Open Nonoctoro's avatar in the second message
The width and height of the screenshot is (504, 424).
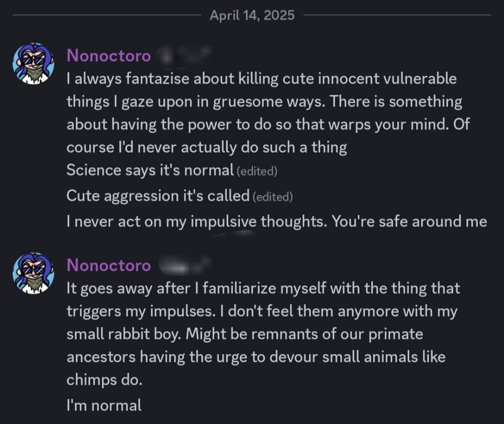pyautogui.click(x=33, y=273)
